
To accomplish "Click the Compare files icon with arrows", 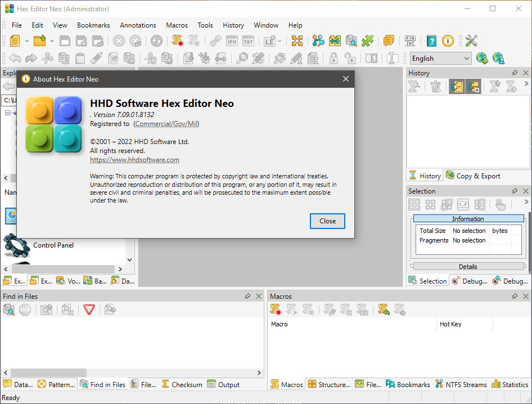I will click(x=335, y=41).
